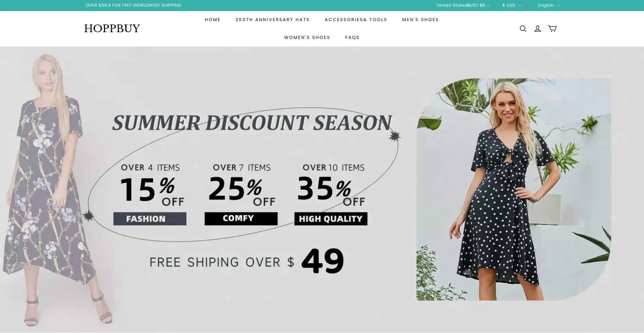Viewport: 644px width, 333px height.
Task: Select ACCESSORIES& TOOLS in navigation
Action: [x=356, y=20]
